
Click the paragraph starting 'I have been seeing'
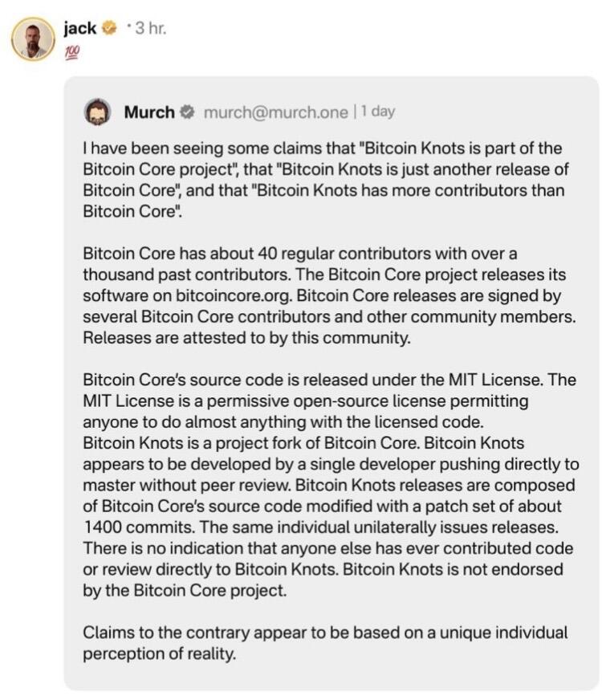[325, 180]
